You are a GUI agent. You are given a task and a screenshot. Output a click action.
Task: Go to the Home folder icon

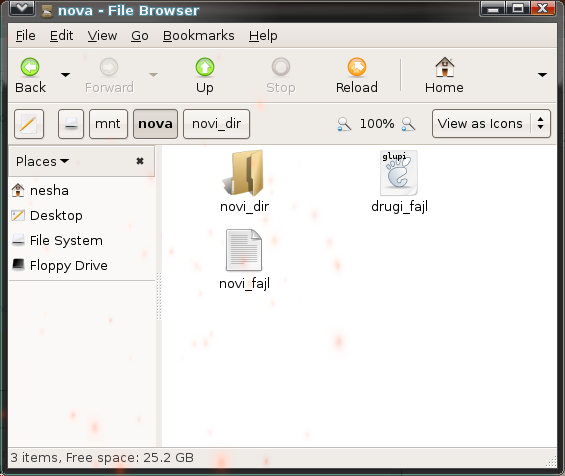pyautogui.click(x=445, y=67)
